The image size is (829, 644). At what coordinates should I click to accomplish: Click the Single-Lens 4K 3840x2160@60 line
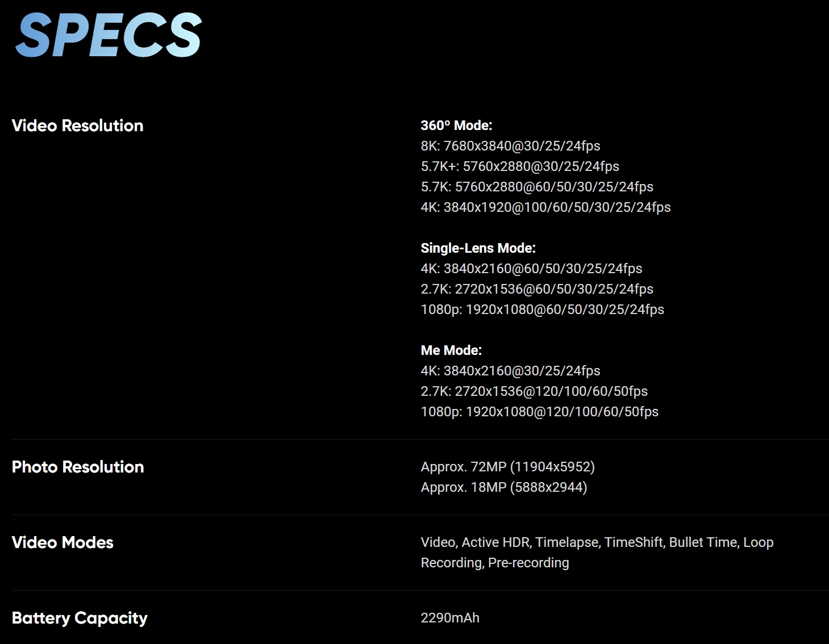pos(531,269)
